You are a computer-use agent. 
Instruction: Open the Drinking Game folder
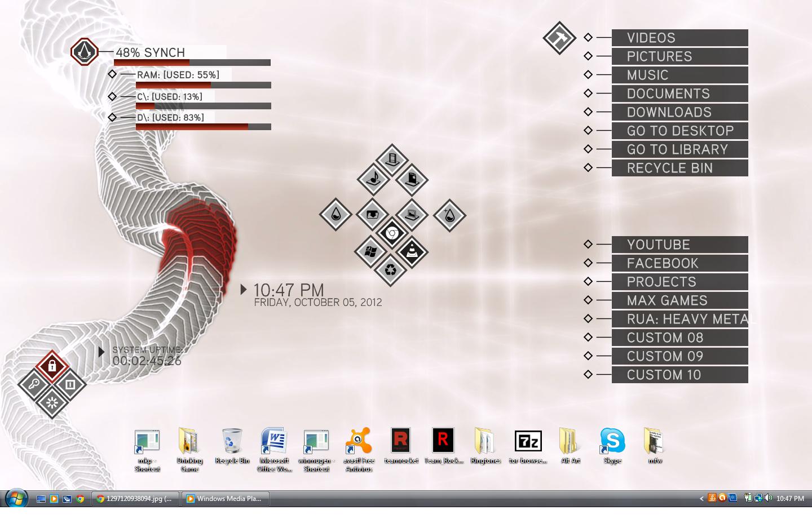(189, 450)
